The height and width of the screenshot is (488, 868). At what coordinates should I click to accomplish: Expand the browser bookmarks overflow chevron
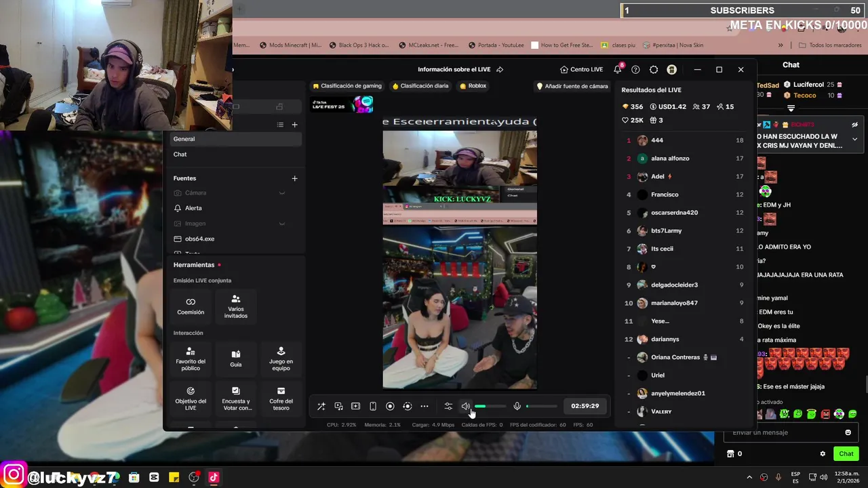click(x=781, y=45)
